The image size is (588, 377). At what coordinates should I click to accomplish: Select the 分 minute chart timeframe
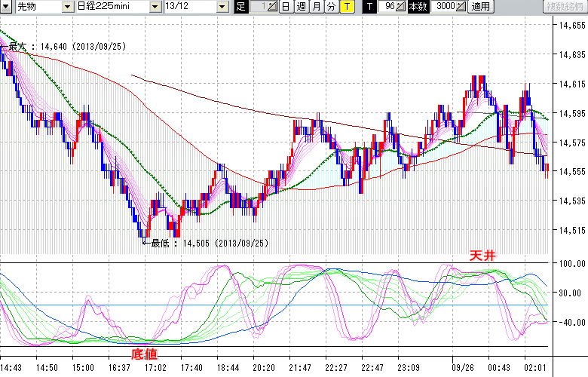pyautogui.click(x=331, y=7)
